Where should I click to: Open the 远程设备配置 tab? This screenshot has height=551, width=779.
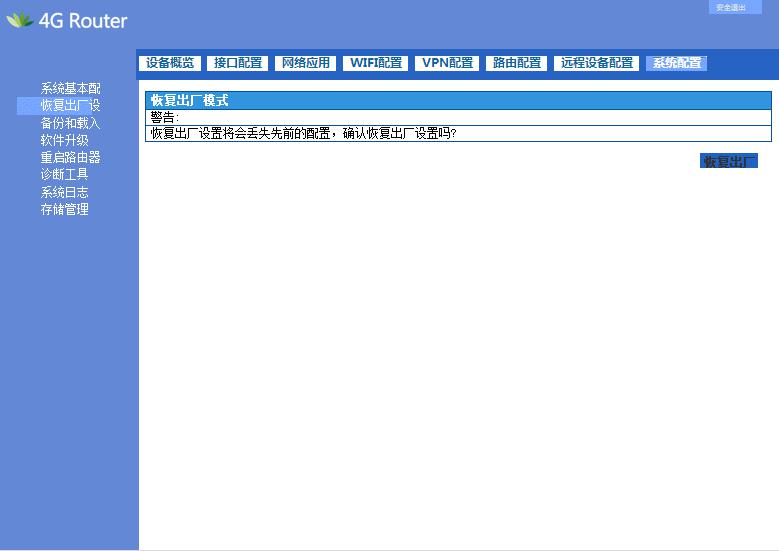[x=597, y=63]
